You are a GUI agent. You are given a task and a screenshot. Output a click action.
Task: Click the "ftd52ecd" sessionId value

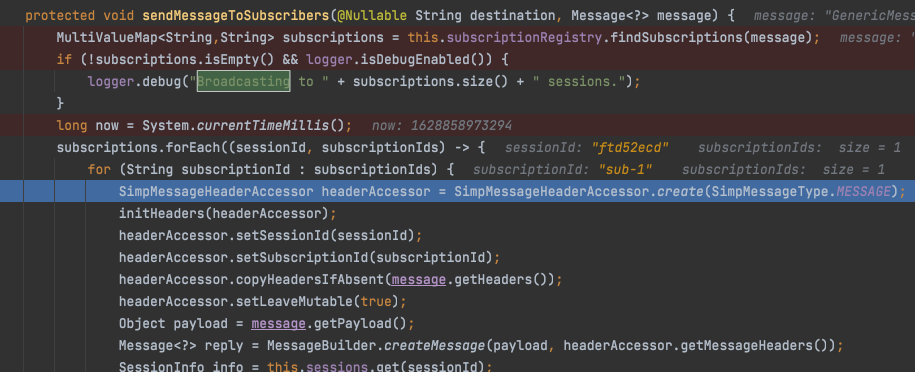(x=630, y=148)
